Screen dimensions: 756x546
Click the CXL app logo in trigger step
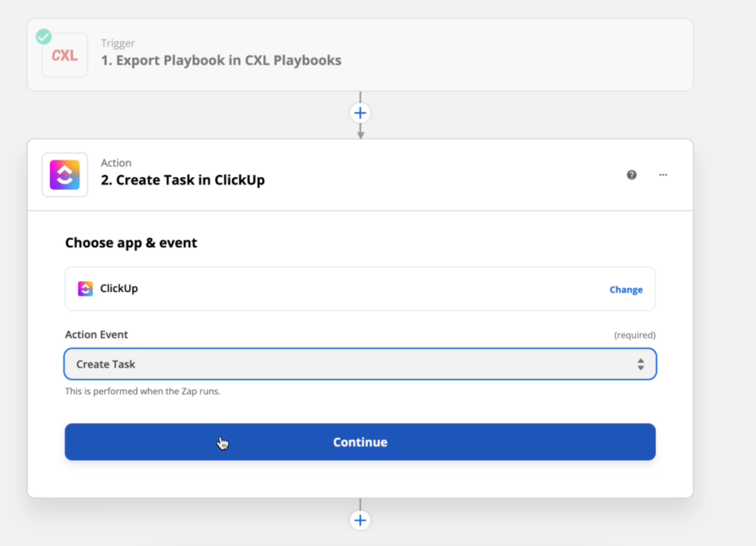[64, 56]
